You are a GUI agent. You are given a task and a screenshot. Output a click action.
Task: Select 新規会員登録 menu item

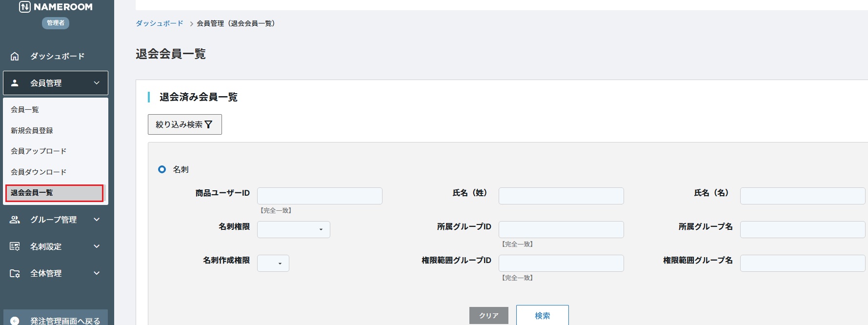pyautogui.click(x=32, y=131)
